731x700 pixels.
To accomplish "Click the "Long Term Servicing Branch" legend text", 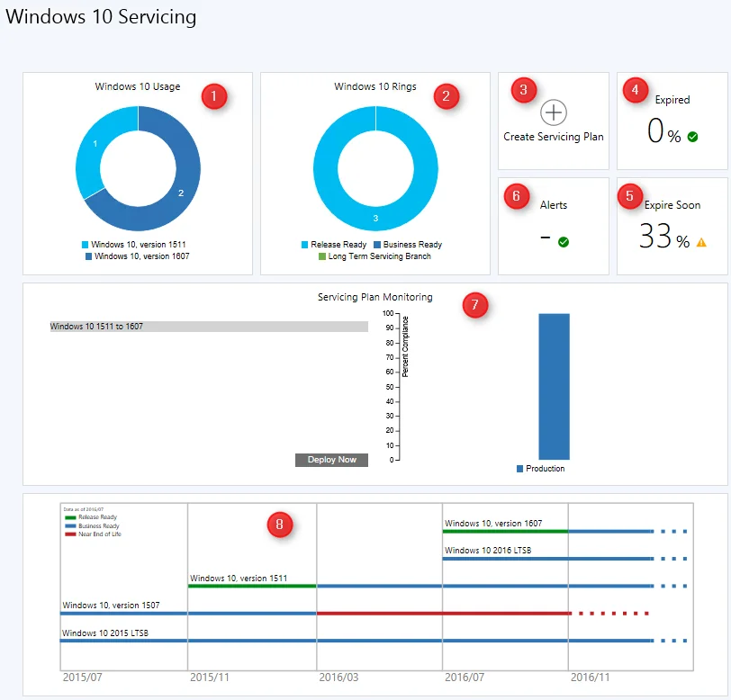I will coord(380,256).
